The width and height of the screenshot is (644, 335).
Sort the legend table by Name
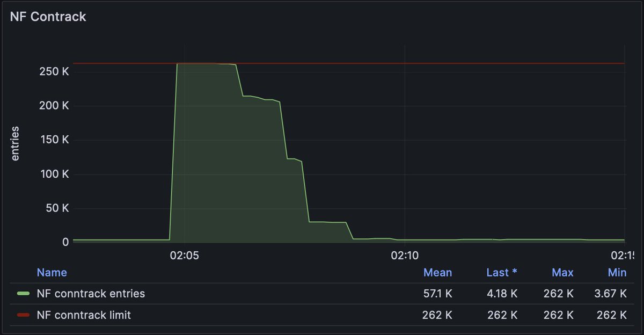[52, 272]
